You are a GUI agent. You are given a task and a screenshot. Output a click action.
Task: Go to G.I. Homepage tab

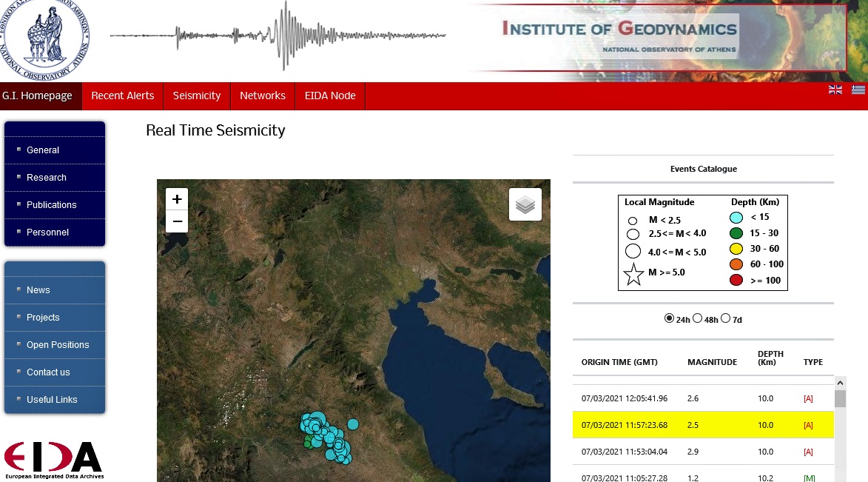click(37, 96)
